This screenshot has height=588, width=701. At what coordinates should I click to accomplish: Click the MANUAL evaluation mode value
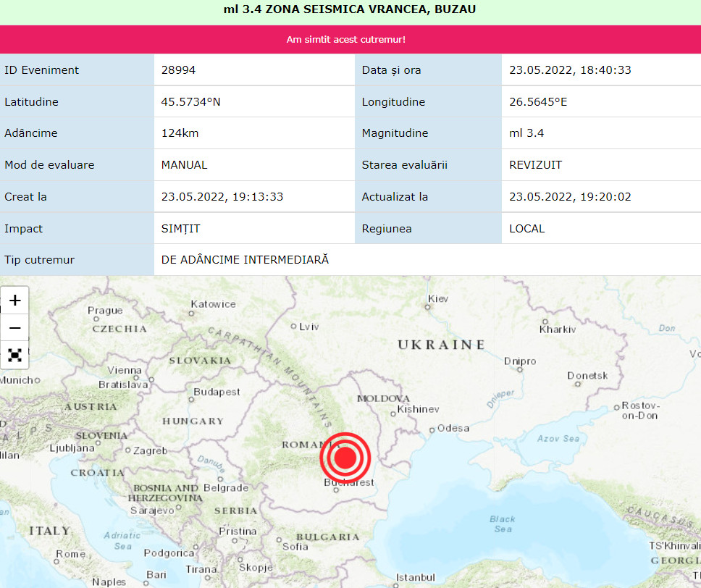[184, 165]
